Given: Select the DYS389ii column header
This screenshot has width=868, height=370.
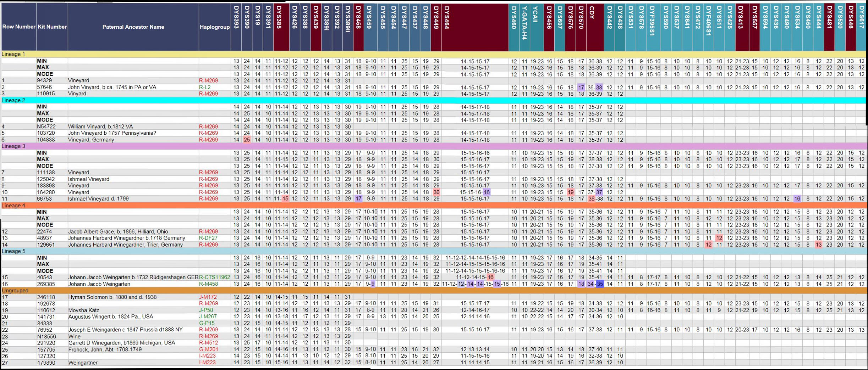Looking at the screenshot, I should pos(348,27).
